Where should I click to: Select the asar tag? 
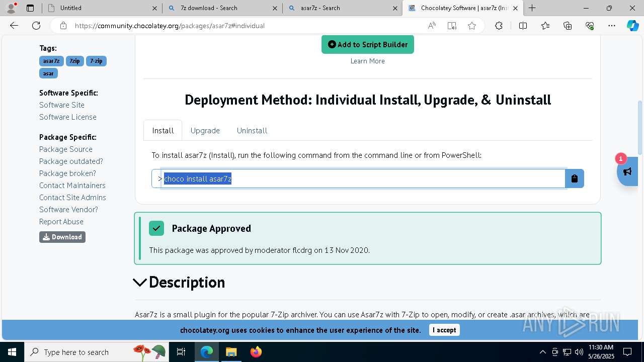[48, 73]
